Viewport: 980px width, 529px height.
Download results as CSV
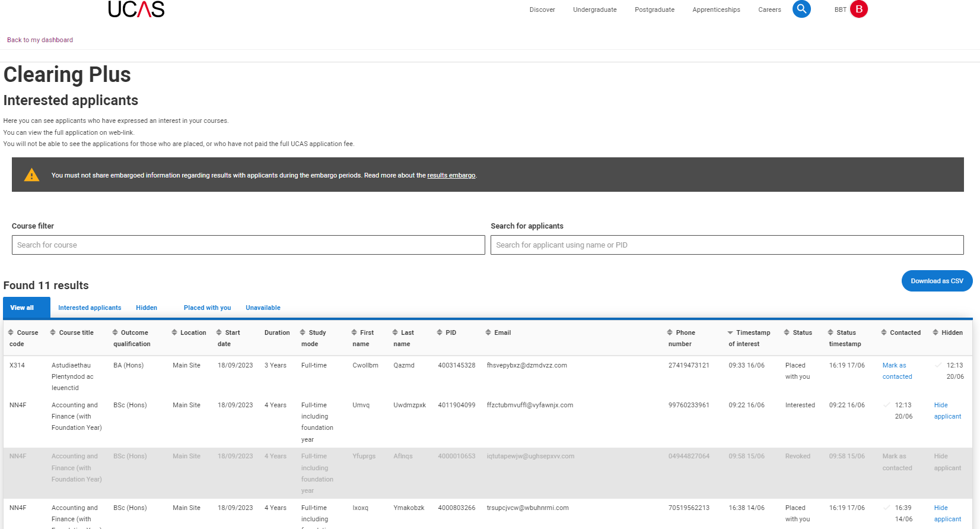coord(937,281)
